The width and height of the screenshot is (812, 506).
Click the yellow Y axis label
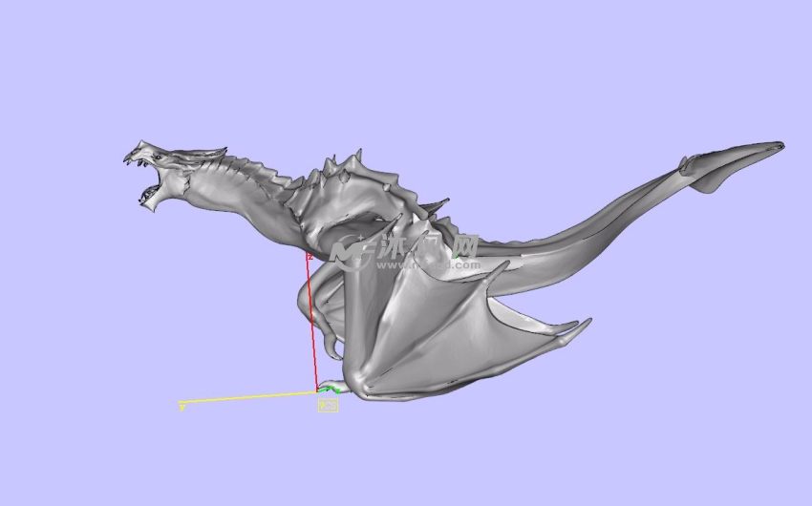click(182, 406)
